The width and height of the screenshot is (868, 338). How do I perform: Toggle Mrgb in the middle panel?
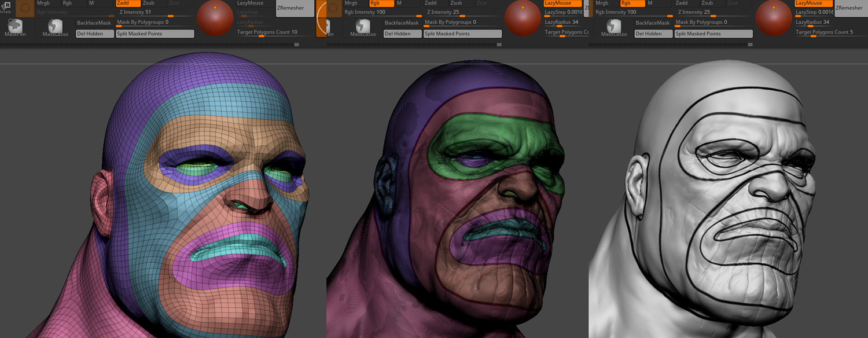(x=355, y=3)
